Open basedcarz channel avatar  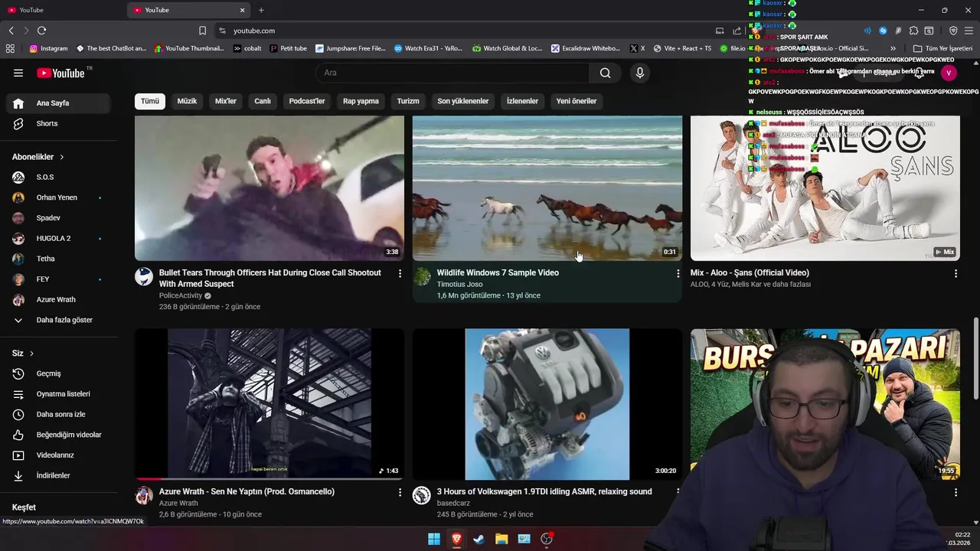point(422,495)
